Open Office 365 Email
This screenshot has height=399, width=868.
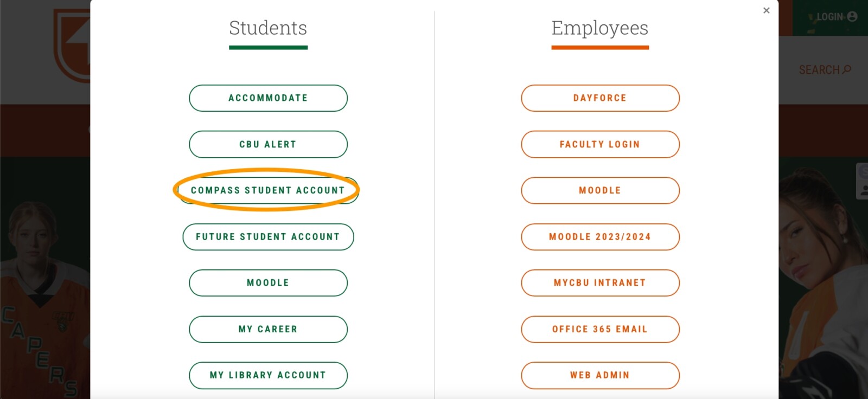(600, 329)
